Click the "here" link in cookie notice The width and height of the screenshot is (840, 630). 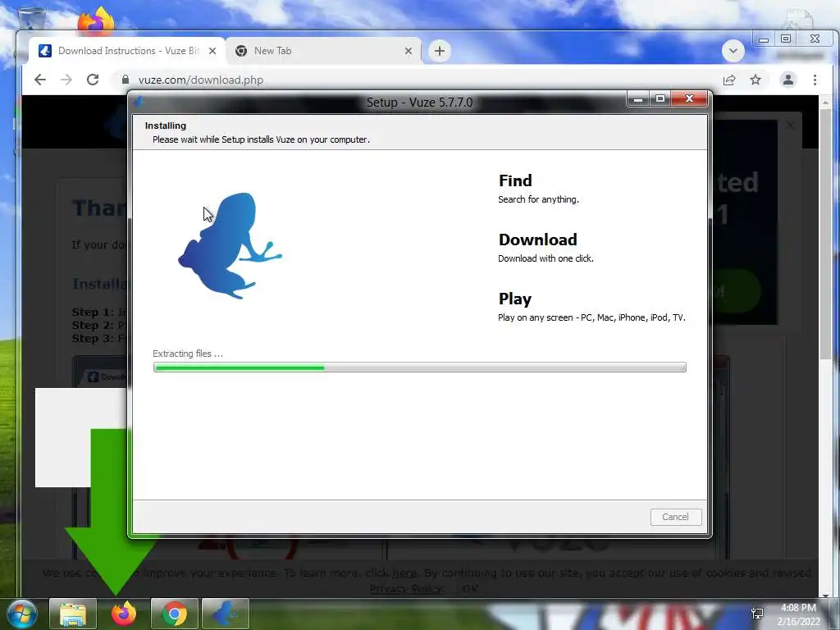(x=404, y=573)
